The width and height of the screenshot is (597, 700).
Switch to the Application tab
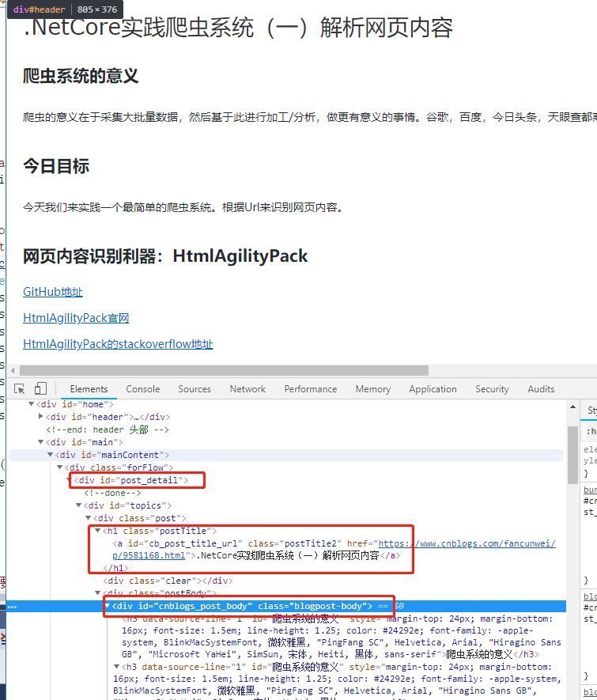tap(433, 389)
